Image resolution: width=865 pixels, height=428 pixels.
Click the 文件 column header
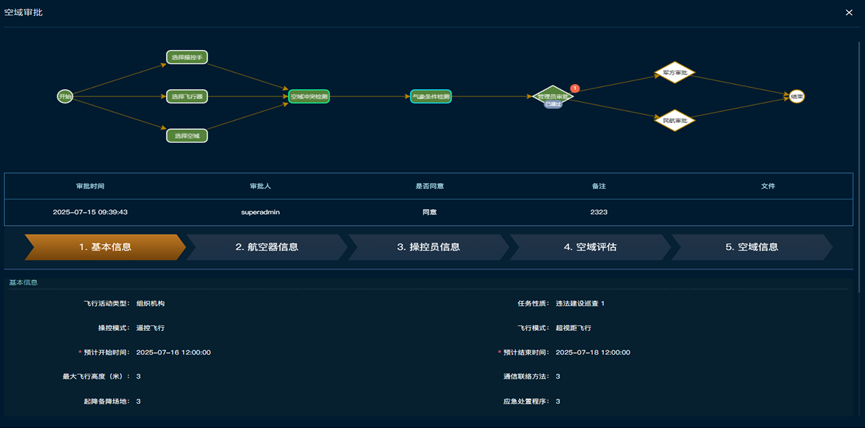[768, 186]
